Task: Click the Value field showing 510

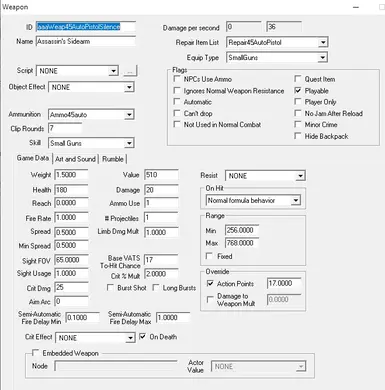Action: 161,175
